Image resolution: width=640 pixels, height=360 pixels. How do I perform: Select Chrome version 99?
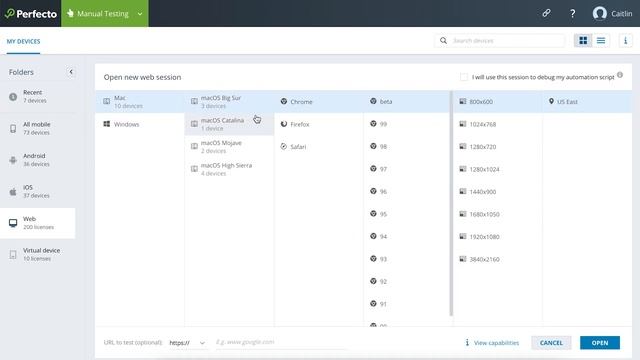406,124
